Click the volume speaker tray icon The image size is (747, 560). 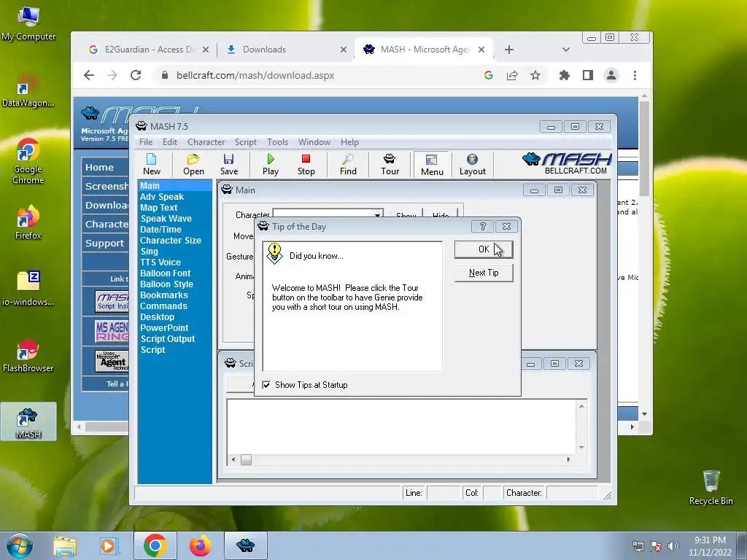point(673,546)
